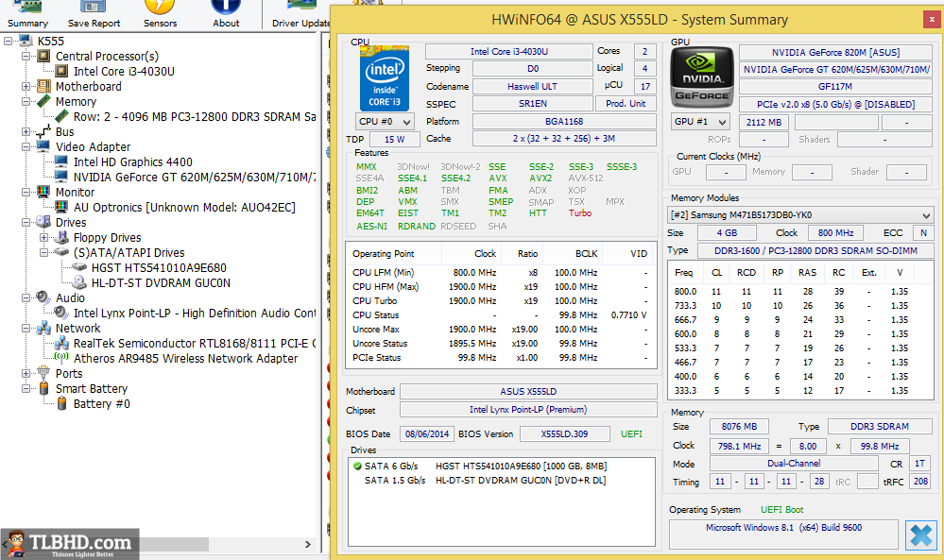The height and width of the screenshot is (560, 944).
Task: Click the Network icon in tree
Action: pyautogui.click(x=43, y=328)
